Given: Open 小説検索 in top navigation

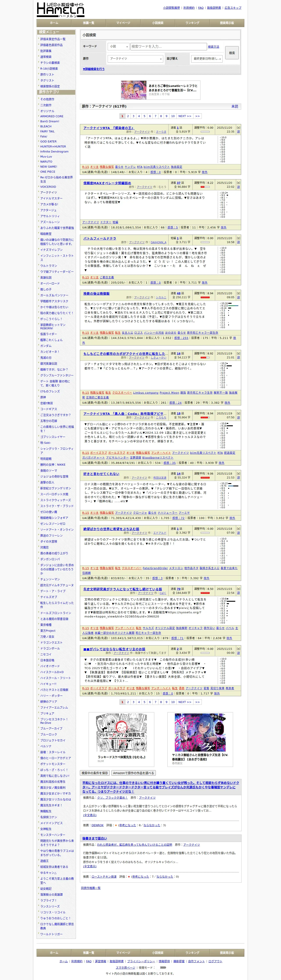Looking at the screenshot, I should pos(158,23).
